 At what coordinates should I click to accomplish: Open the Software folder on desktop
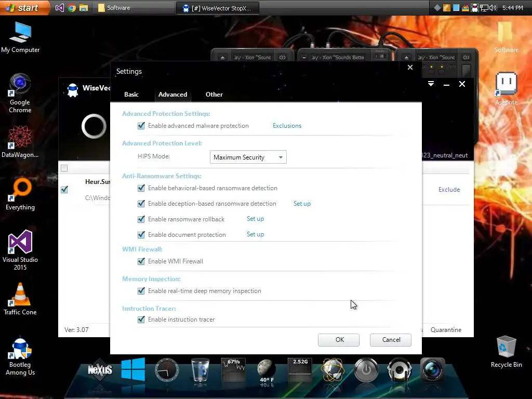(x=506, y=37)
